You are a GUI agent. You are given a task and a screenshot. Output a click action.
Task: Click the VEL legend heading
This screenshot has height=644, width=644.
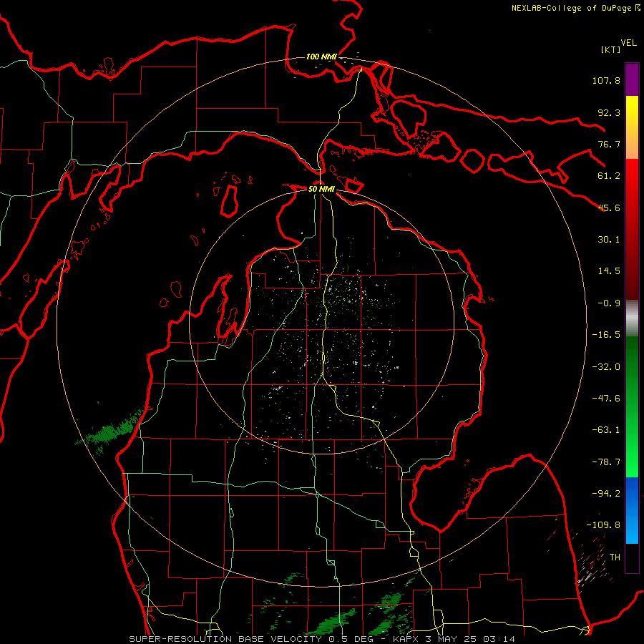coord(628,43)
